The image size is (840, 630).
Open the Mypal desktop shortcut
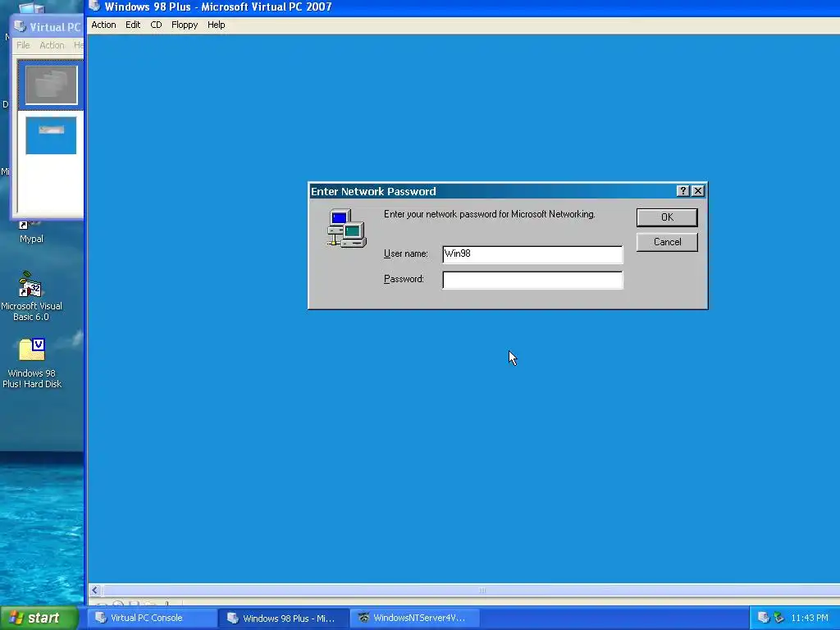pos(31,233)
